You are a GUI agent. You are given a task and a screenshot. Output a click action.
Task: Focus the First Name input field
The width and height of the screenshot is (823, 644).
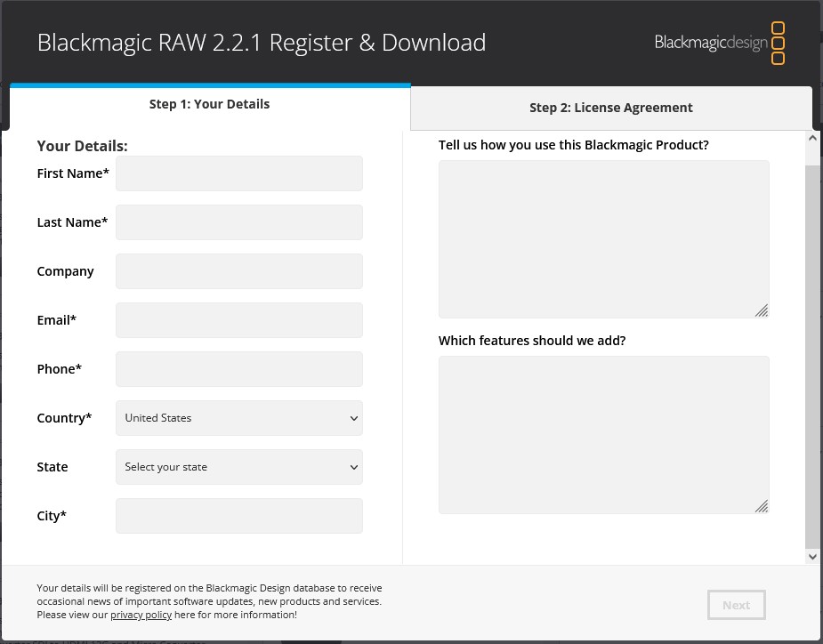pos(238,173)
